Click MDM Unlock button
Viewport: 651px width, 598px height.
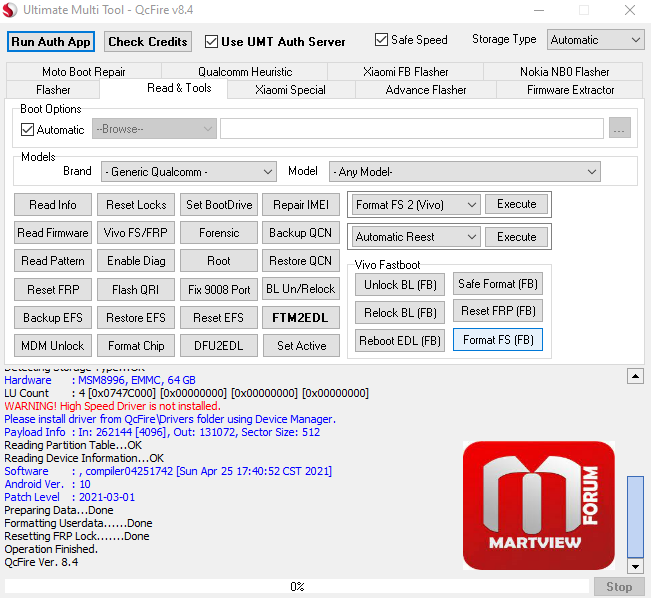(53, 346)
